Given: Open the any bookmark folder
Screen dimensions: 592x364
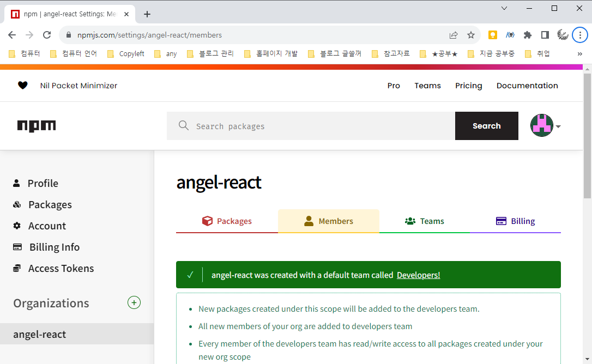Looking at the screenshot, I should coord(165,54).
